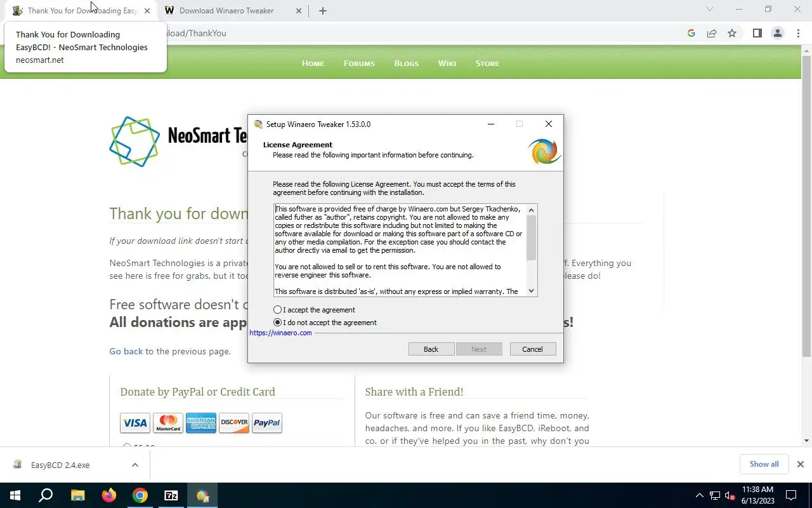This screenshot has width=812, height=508.
Task: Click the 'Go back' link
Action: tap(126, 351)
